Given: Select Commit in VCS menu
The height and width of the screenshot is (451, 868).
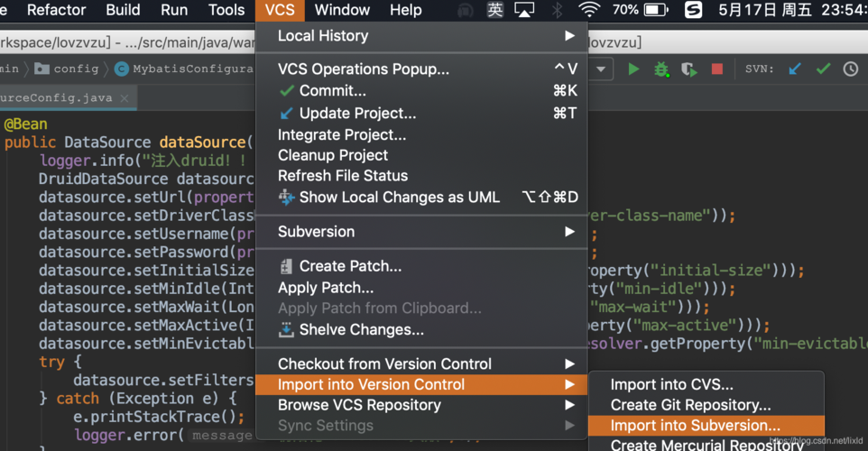Looking at the screenshot, I should click(x=421, y=91).
